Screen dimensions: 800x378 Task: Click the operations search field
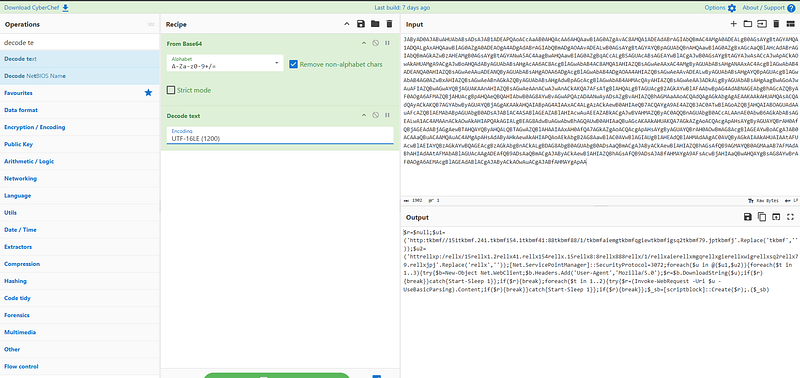click(79, 42)
